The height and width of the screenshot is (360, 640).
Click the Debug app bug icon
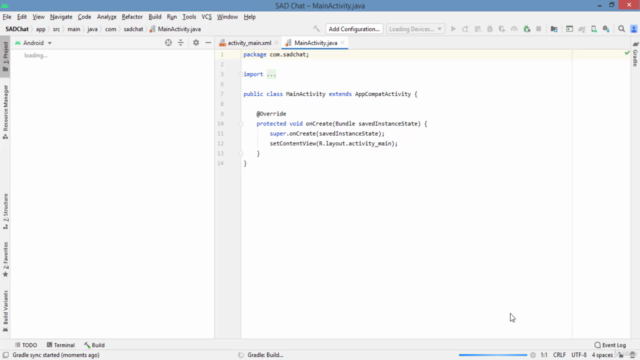pos(490,29)
